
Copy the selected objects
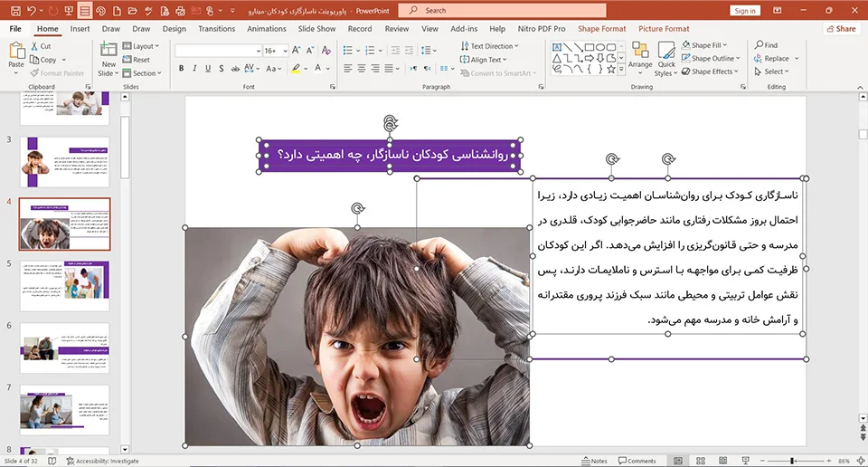point(44,59)
